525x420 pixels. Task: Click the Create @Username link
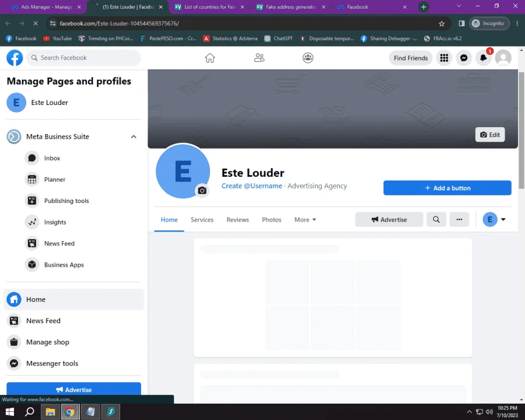pos(252,186)
